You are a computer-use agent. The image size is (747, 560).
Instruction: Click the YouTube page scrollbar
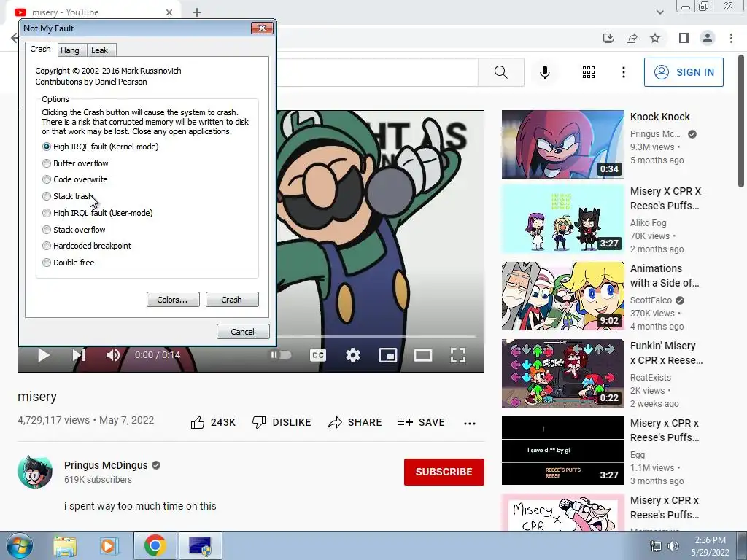click(741, 120)
